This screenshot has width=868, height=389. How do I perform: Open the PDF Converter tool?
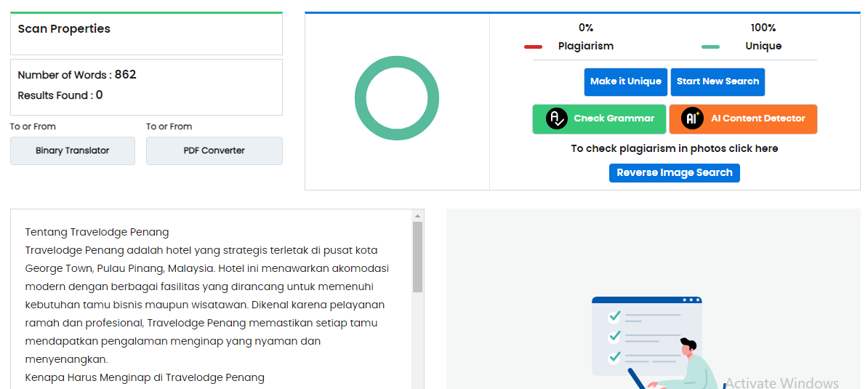coord(214,151)
